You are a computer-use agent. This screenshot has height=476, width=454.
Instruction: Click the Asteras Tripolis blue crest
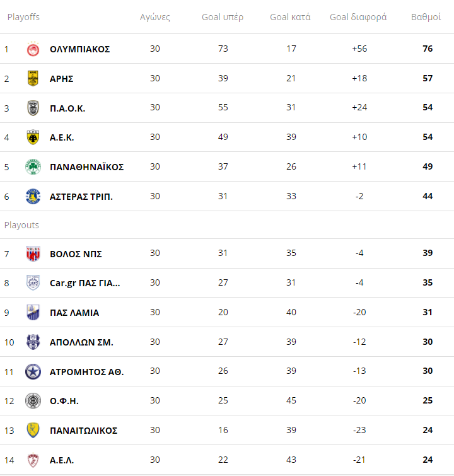[x=33, y=197]
